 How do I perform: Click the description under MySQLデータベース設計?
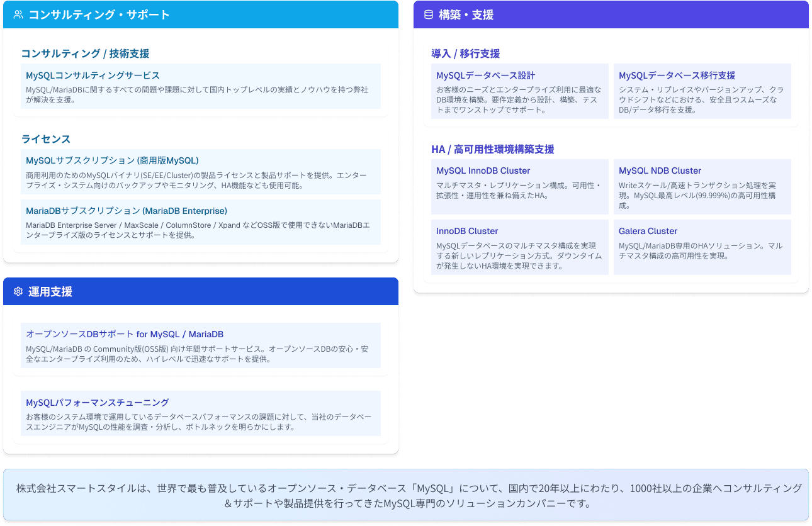click(519, 100)
